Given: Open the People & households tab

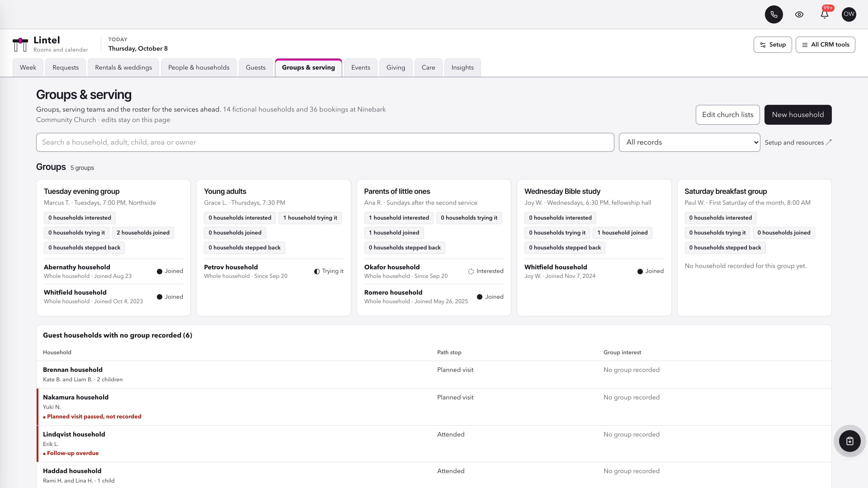Looking at the screenshot, I should click(x=199, y=68).
